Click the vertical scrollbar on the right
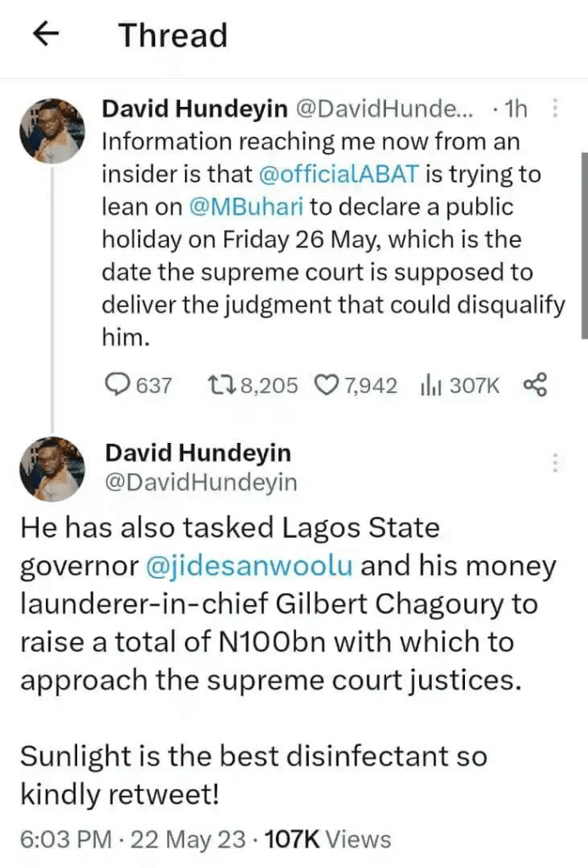 point(582,246)
